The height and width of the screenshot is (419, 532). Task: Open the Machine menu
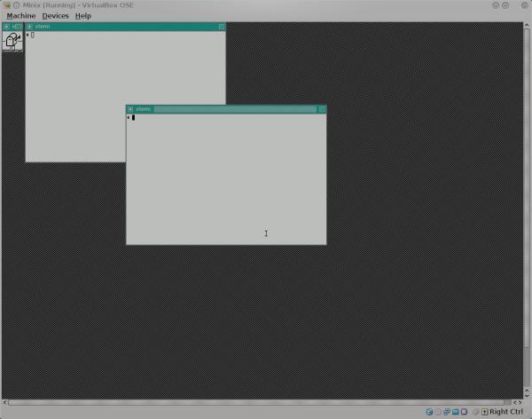pyautogui.click(x=21, y=16)
